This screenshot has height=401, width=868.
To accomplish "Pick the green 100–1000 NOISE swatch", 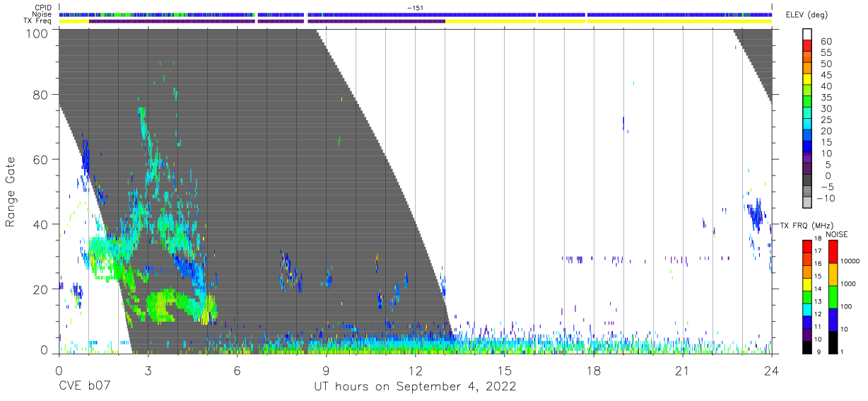I will tap(833, 296).
